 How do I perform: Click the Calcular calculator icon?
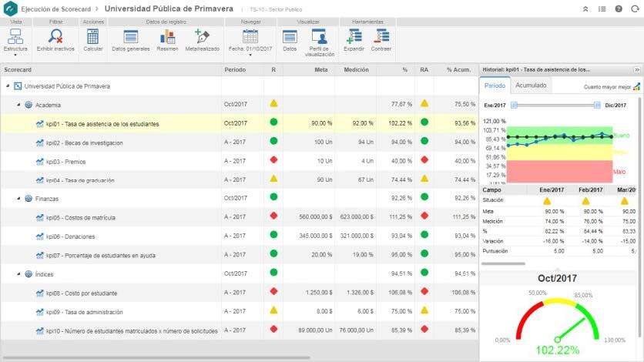(93, 36)
